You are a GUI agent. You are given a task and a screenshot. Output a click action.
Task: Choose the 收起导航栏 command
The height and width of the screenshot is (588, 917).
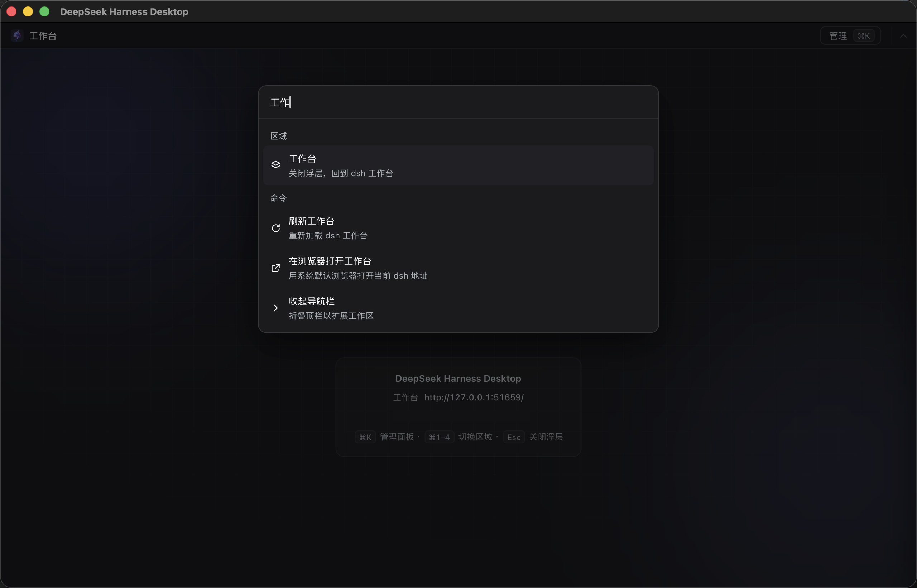458,308
